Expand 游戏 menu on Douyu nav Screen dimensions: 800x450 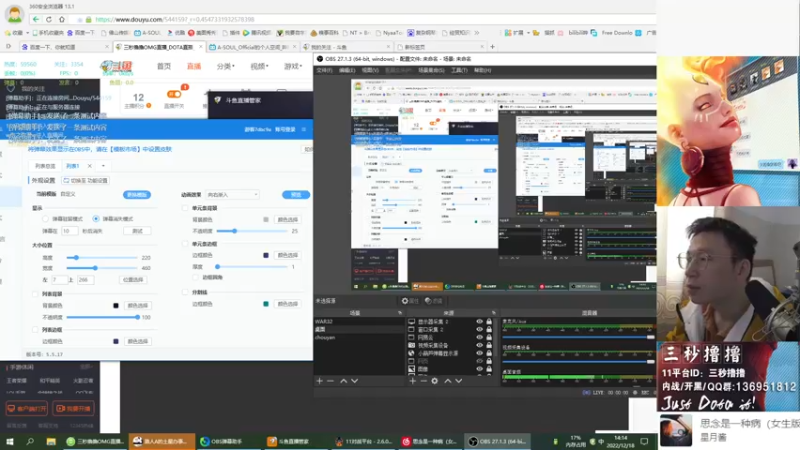tap(293, 66)
